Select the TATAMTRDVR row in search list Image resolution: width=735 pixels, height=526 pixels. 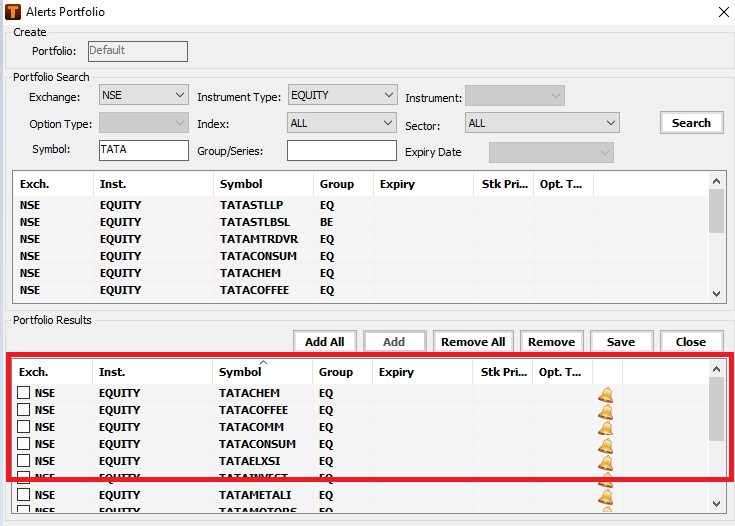360,239
